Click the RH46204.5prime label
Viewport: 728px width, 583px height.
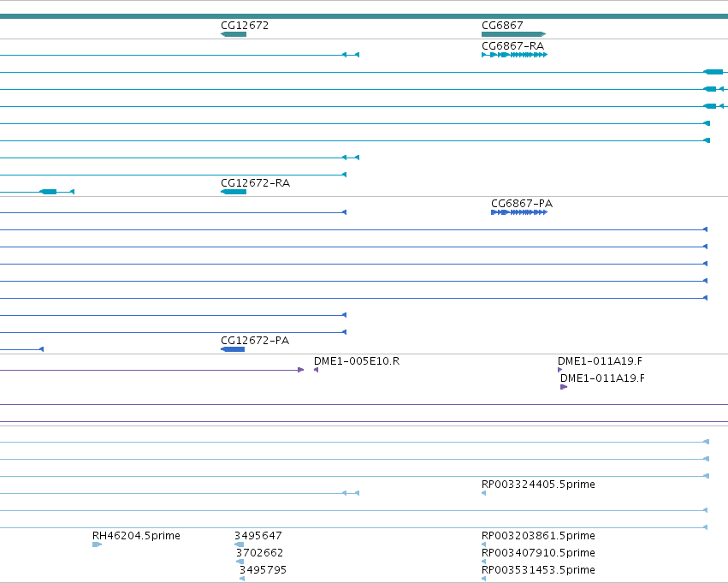[137, 536]
